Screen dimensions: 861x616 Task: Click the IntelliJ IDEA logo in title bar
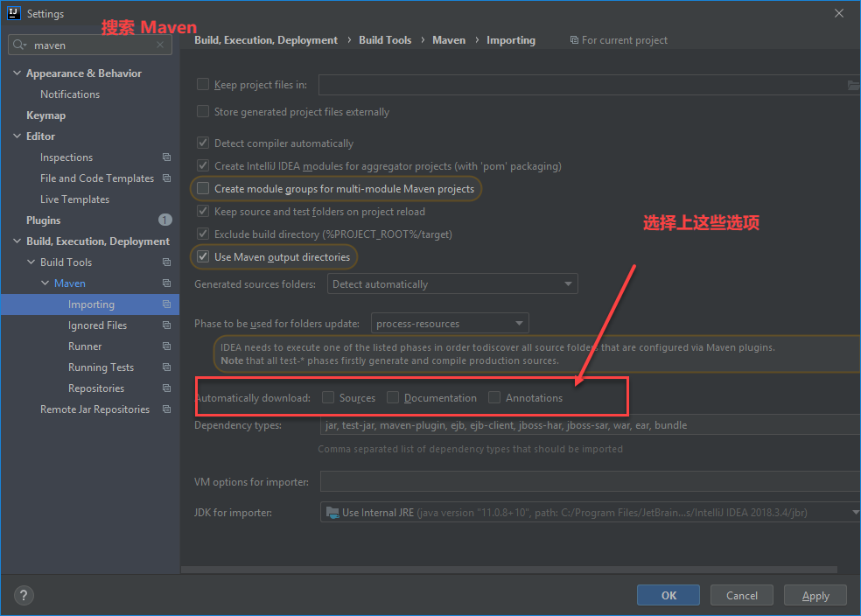pyautogui.click(x=14, y=13)
